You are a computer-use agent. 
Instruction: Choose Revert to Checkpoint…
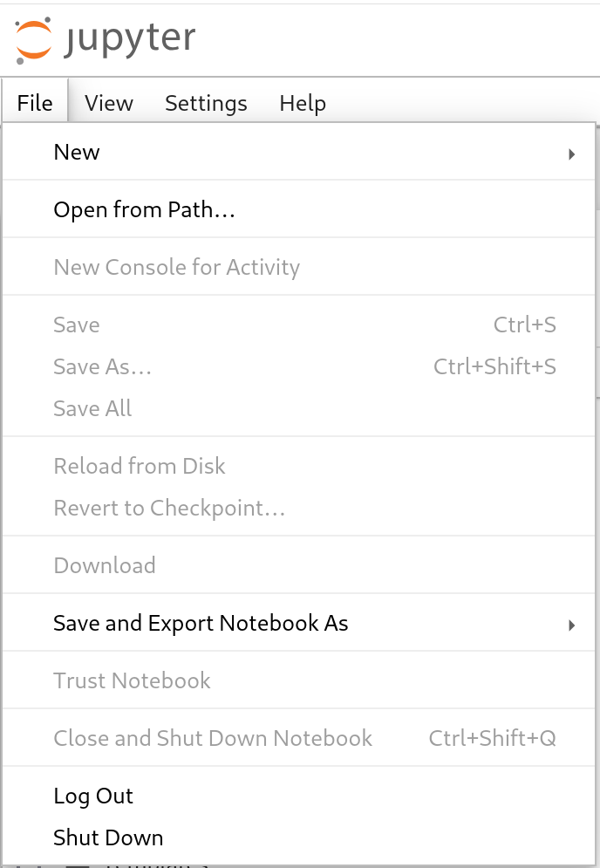pyautogui.click(x=169, y=508)
